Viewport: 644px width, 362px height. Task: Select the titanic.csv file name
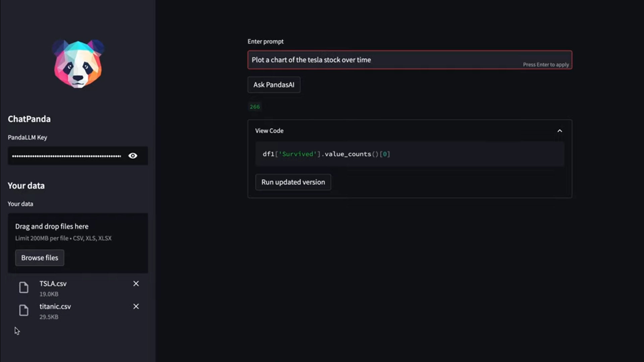pyautogui.click(x=55, y=306)
